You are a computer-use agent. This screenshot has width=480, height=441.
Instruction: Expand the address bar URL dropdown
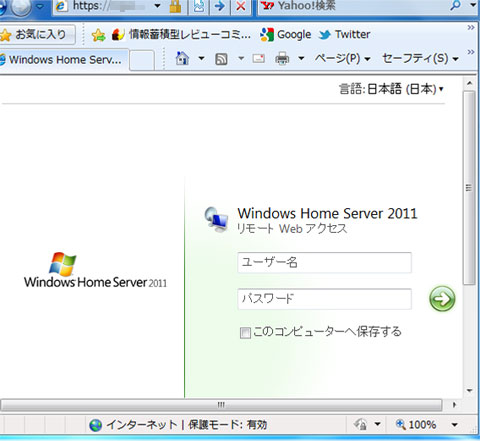tap(157, 6)
